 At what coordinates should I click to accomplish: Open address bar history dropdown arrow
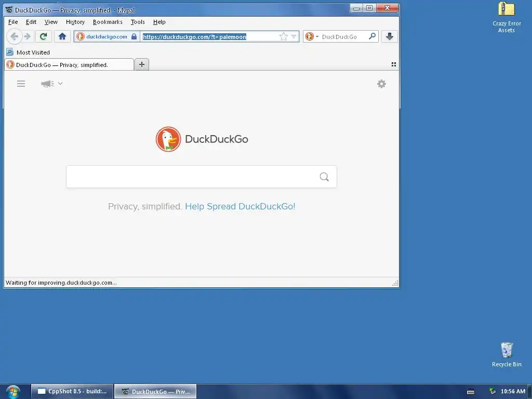pos(294,37)
